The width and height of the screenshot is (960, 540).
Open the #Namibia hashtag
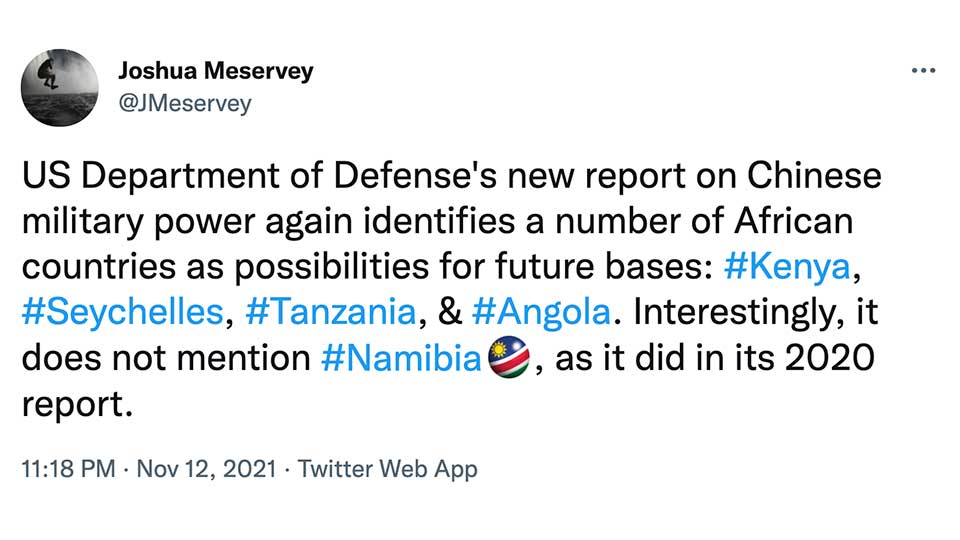[401, 359]
